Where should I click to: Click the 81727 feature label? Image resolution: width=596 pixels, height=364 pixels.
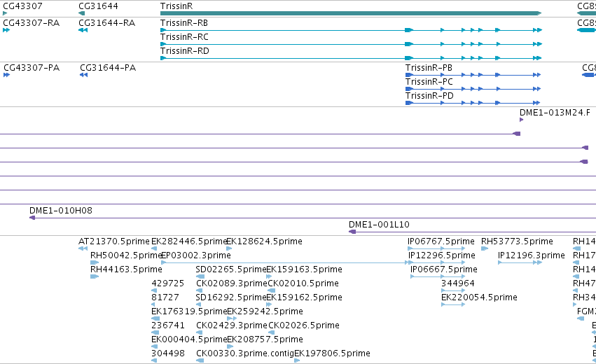click(165, 297)
